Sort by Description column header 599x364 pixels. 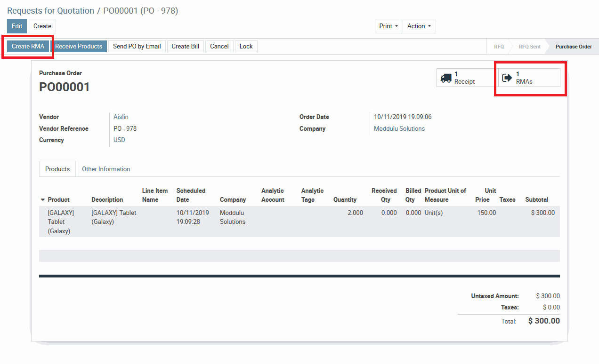pyautogui.click(x=107, y=200)
